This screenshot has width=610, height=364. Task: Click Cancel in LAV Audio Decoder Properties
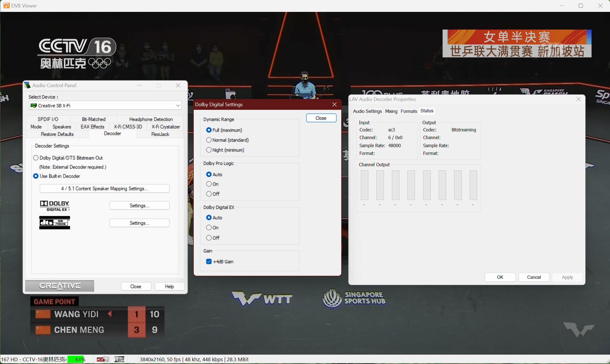[x=534, y=277]
